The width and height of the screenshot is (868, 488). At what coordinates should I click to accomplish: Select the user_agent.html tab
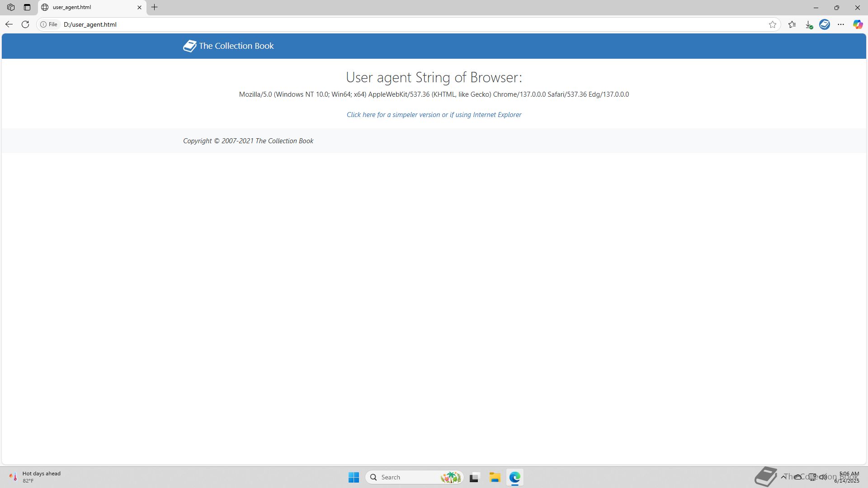tap(86, 7)
